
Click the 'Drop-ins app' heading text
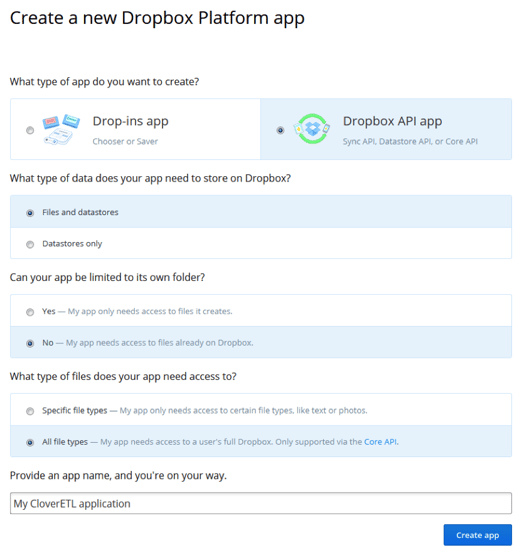[x=131, y=121]
